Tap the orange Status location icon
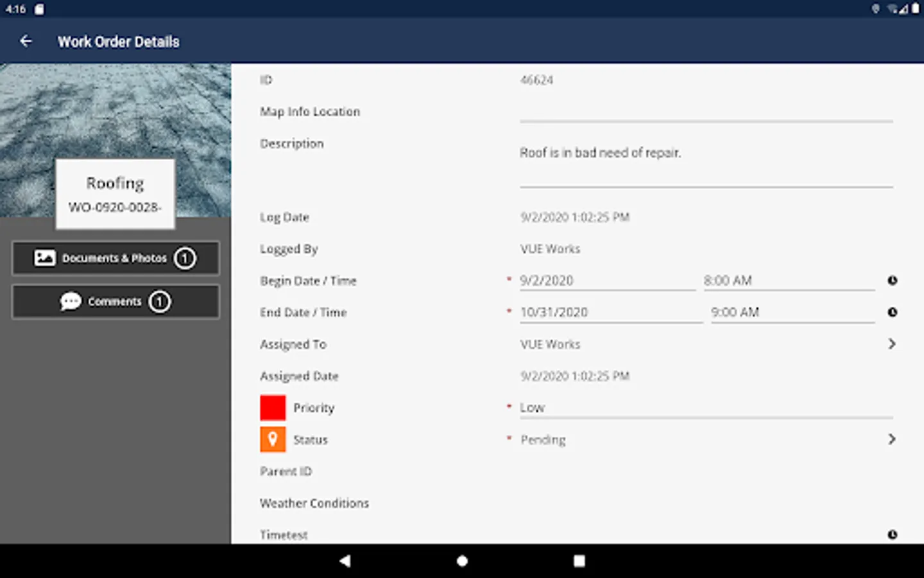 [x=273, y=439]
